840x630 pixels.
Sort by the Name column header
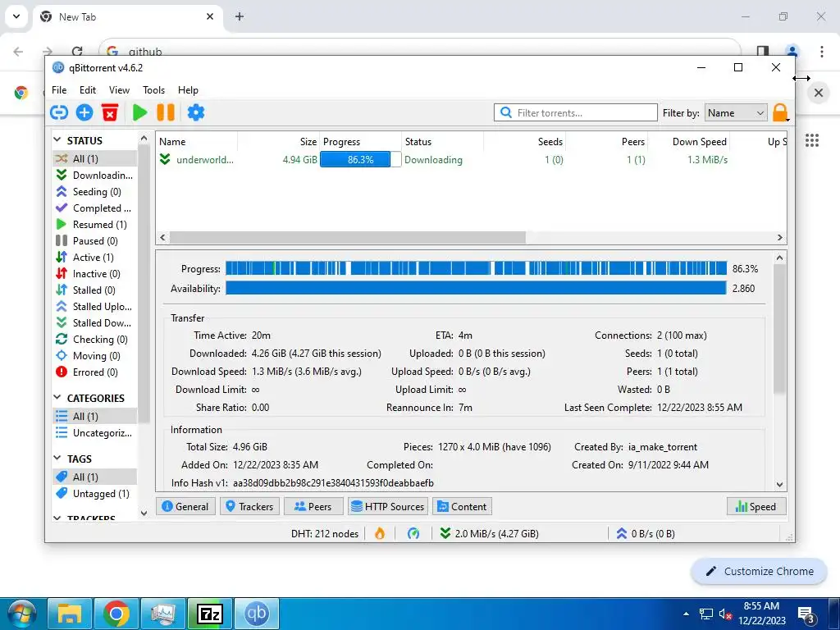(x=197, y=141)
